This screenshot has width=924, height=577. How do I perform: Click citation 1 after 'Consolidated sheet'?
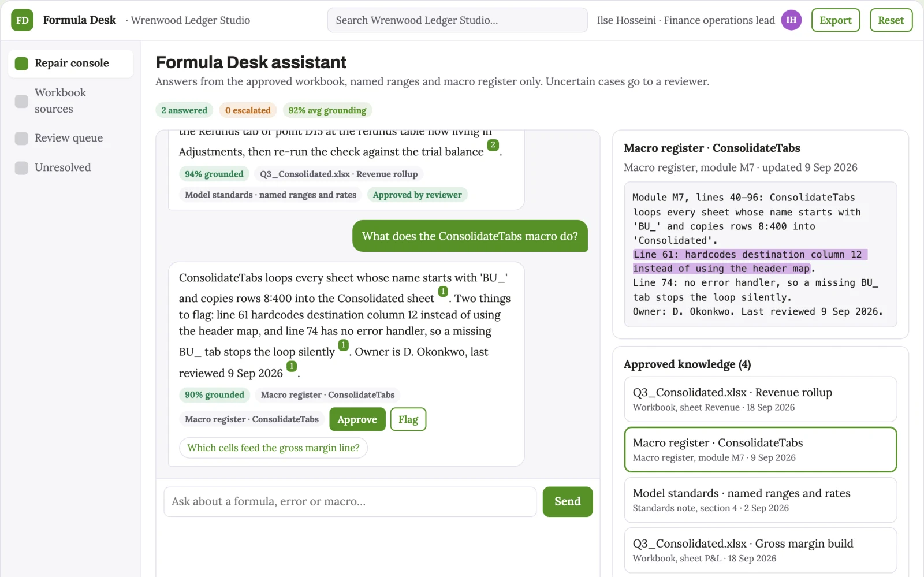tap(443, 292)
